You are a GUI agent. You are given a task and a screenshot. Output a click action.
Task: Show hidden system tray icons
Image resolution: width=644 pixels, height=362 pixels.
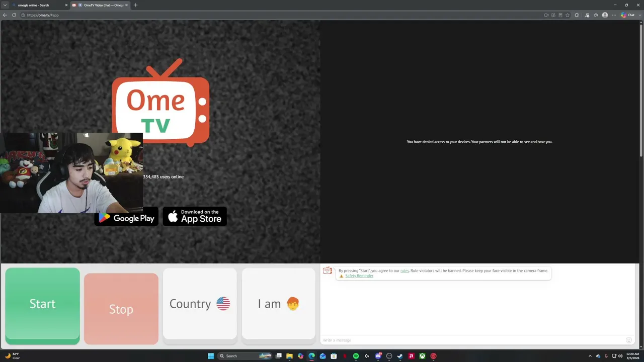(590, 356)
